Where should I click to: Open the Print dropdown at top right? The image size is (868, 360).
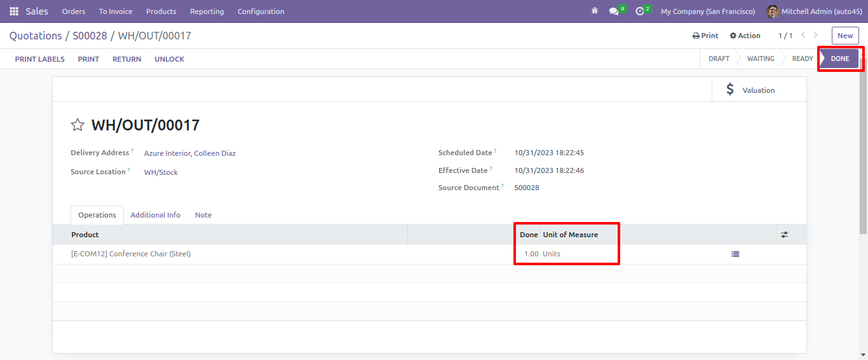tap(705, 36)
